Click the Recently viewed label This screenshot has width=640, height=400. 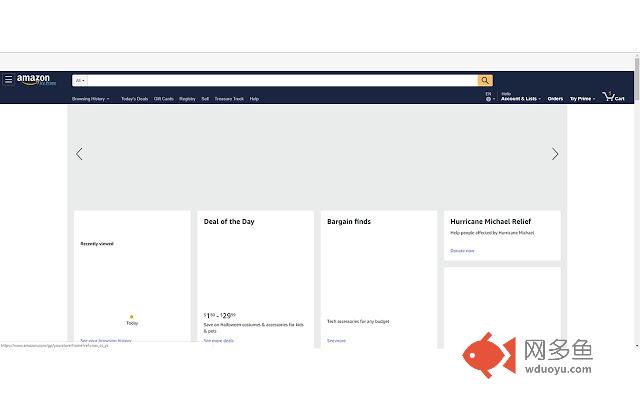pos(97,244)
